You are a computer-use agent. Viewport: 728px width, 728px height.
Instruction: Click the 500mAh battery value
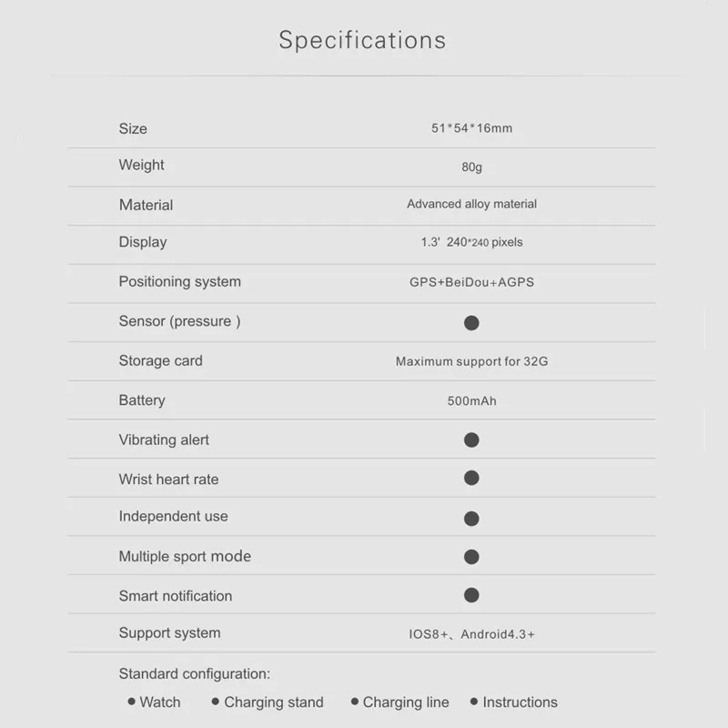tap(471, 400)
